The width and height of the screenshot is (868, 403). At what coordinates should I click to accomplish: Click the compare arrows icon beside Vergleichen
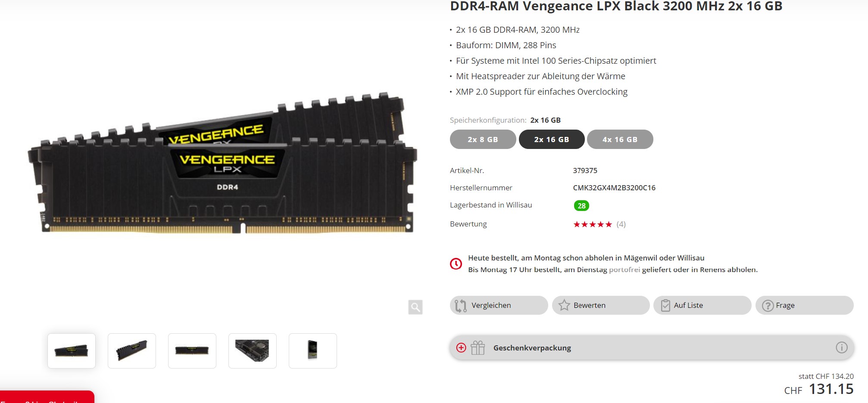coord(461,305)
